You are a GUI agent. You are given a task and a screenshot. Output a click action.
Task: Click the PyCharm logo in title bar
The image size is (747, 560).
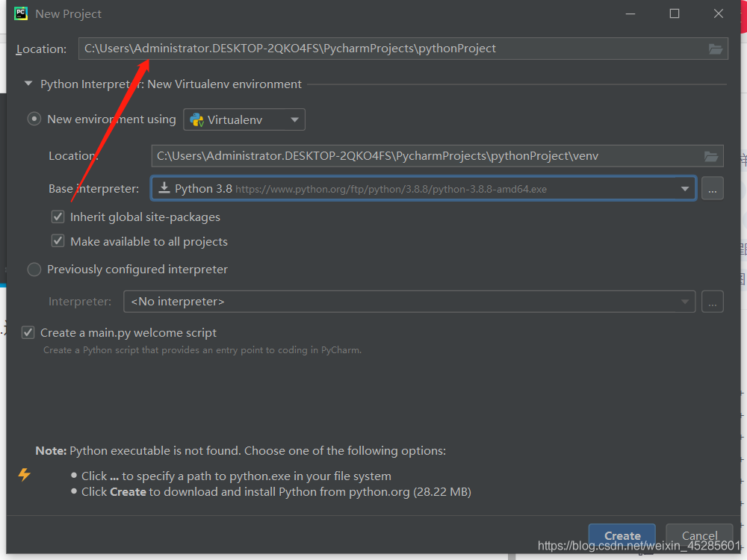click(x=21, y=13)
